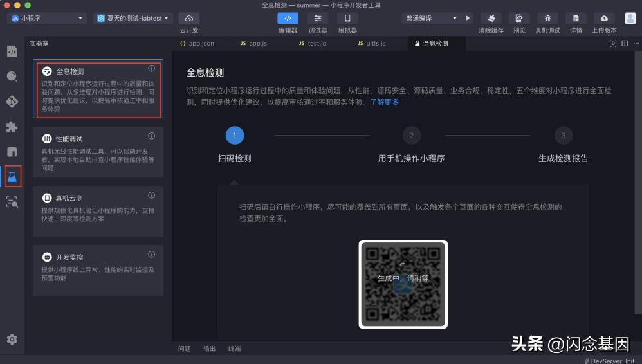This screenshot has height=364, width=642.
Task: Click the split editor icon
Action: [625, 43]
